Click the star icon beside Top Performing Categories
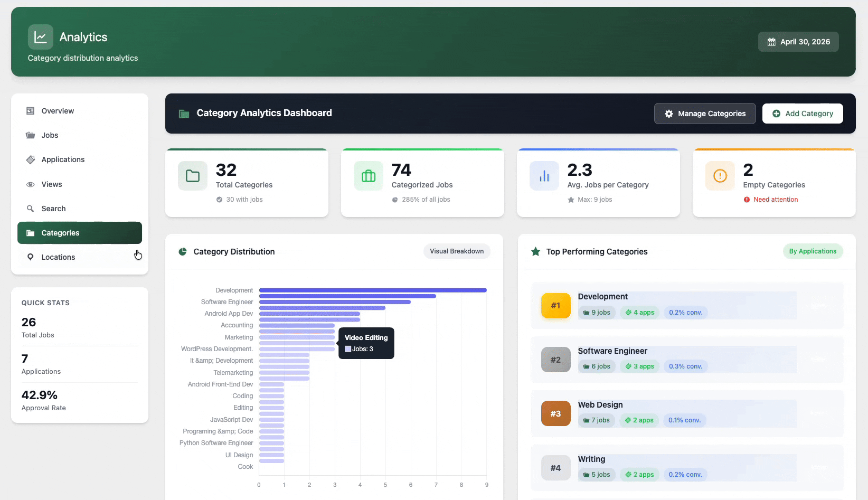 click(535, 252)
